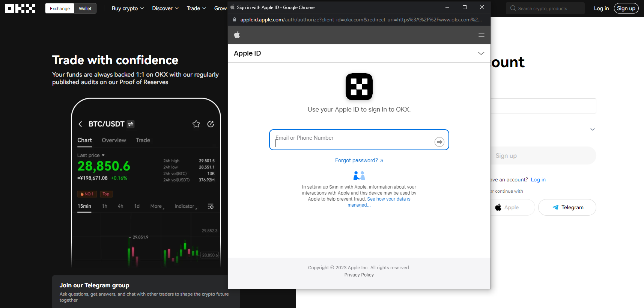The width and height of the screenshot is (644, 308).
Task: Continue with Apple button
Action: (513, 207)
